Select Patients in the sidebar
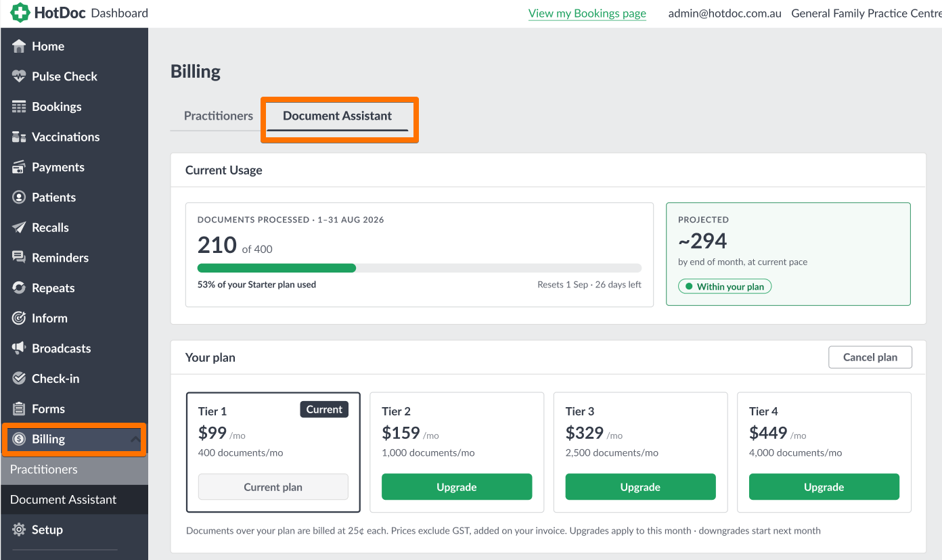Image resolution: width=942 pixels, height=560 pixels. 74,197
